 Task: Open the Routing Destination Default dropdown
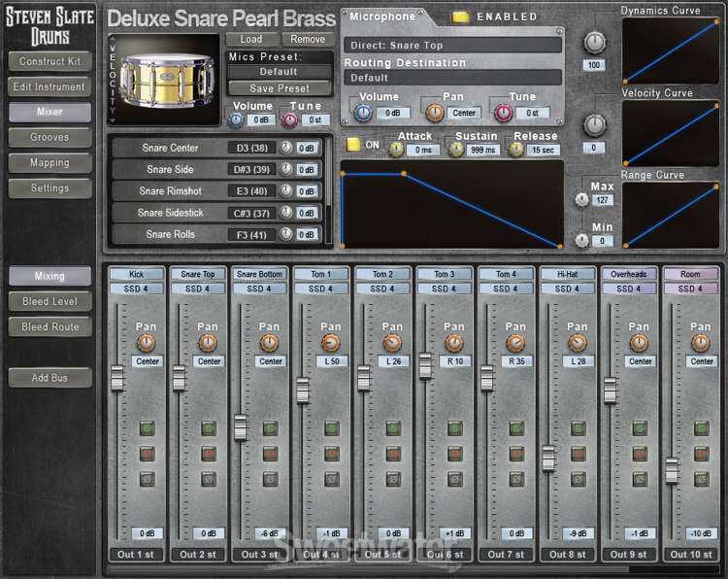pos(452,78)
